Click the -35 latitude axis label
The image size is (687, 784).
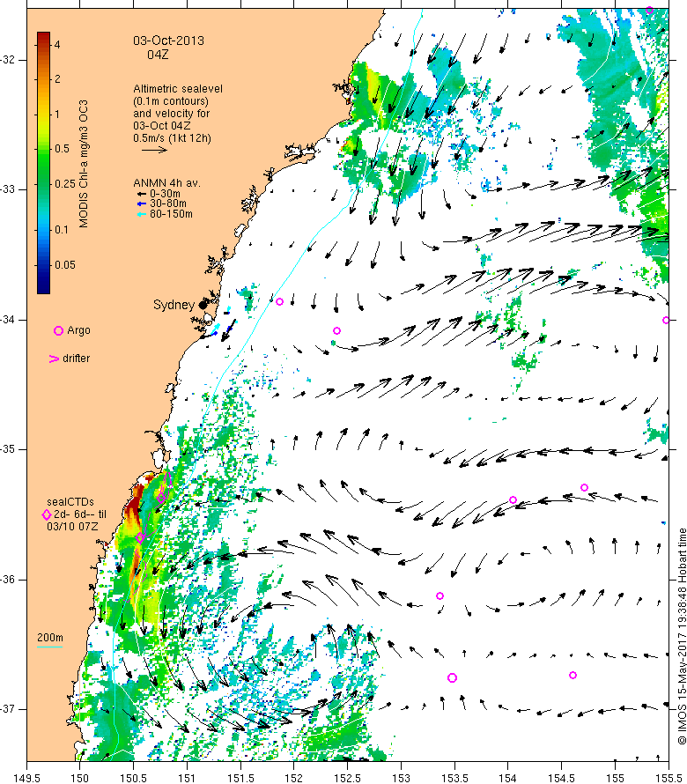[x=8, y=449]
